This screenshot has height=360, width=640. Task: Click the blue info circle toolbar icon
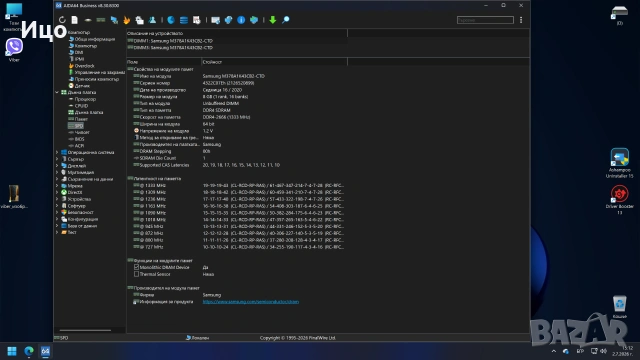tap(241, 20)
